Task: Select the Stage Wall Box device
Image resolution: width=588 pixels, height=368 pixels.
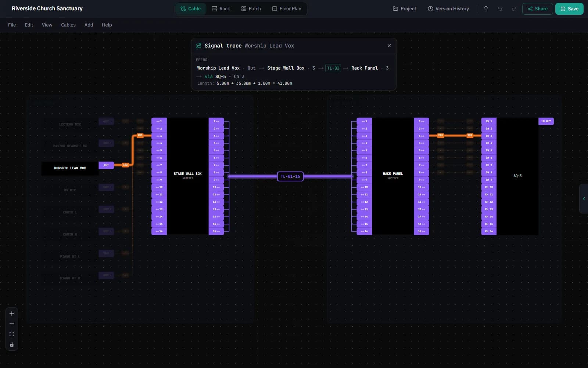Action: point(187,176)
